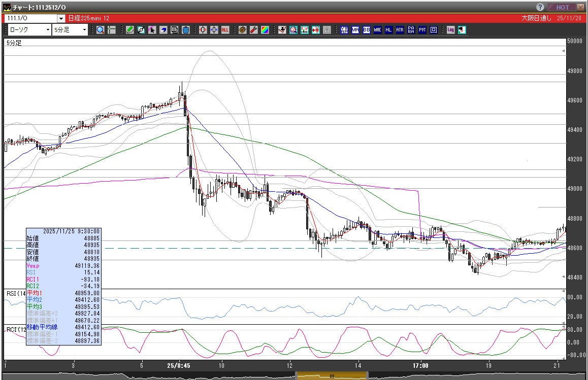Click the eraser tool icon
588x380 pixels.
(164, 30)
